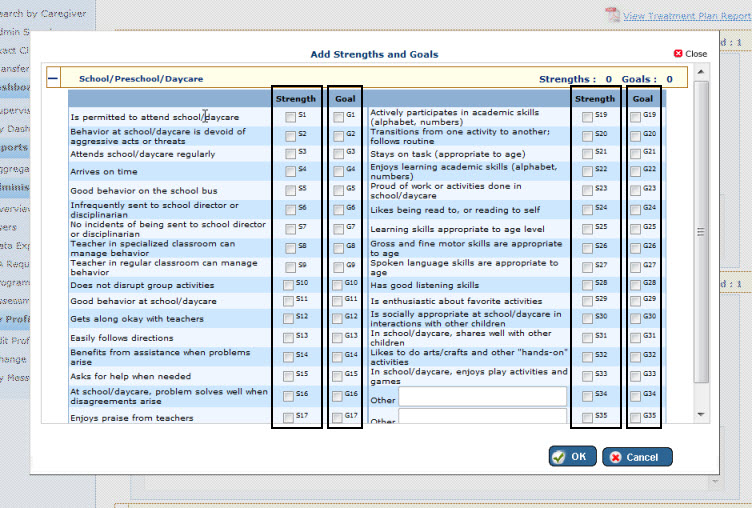Viewport: 752px width, 508px height.
Task: Click the dialog scrollbar down arrow
Action: [701, 414]
